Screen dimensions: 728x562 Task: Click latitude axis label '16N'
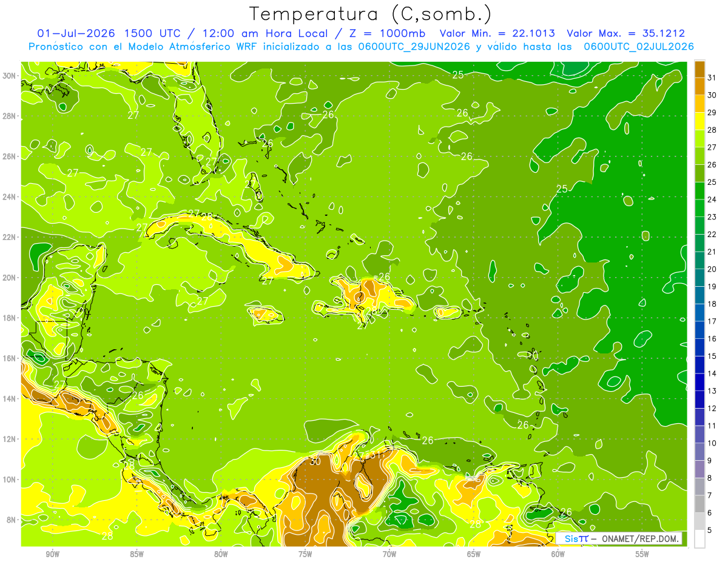click(x=9, y=358)
